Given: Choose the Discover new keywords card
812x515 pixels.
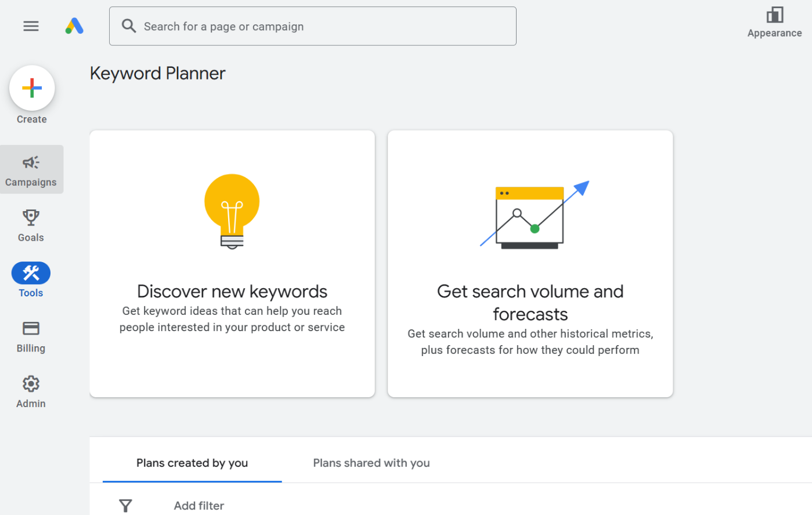Looking at the screenshot, I should pos(232,292).
